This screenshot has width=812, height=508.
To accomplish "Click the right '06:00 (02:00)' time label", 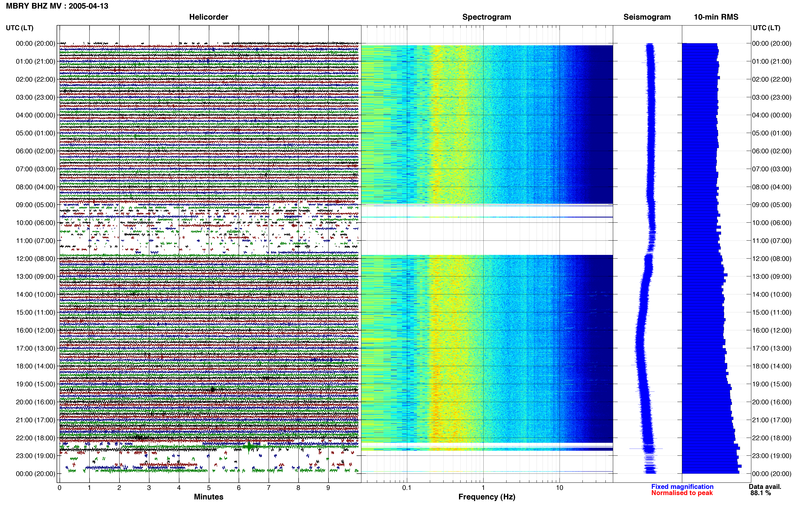I will [772, 151].
